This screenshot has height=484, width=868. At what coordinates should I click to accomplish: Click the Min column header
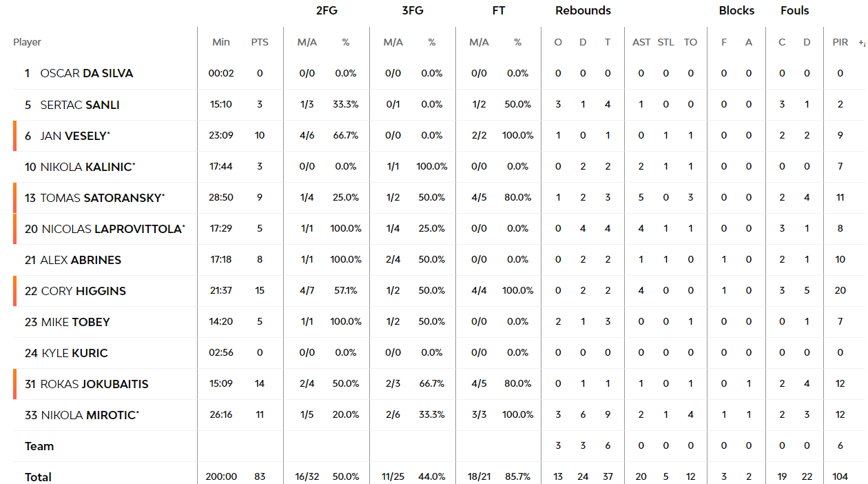(x=221, y=42)
